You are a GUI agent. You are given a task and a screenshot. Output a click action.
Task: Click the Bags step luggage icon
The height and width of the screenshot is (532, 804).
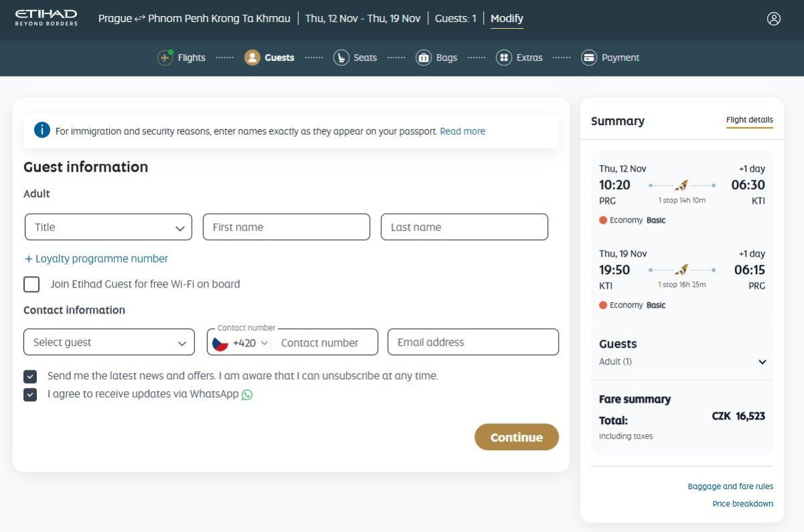(423, 58)
